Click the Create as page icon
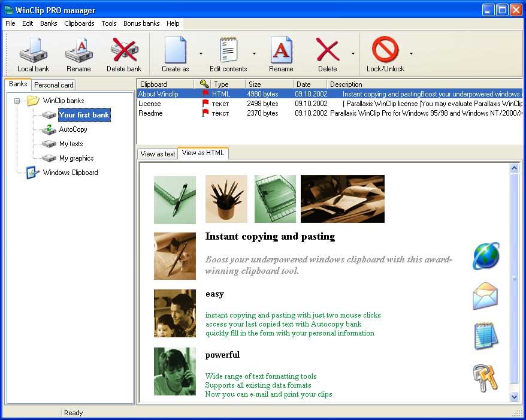Screen dimensions: 526x420 175,50
